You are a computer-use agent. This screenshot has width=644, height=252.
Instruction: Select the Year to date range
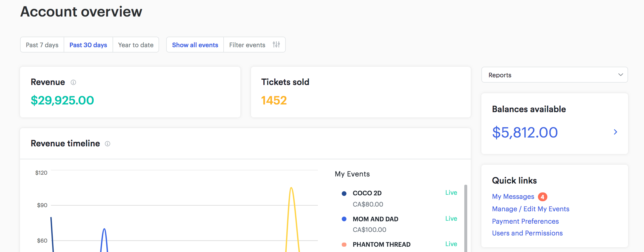click(136, 45)
